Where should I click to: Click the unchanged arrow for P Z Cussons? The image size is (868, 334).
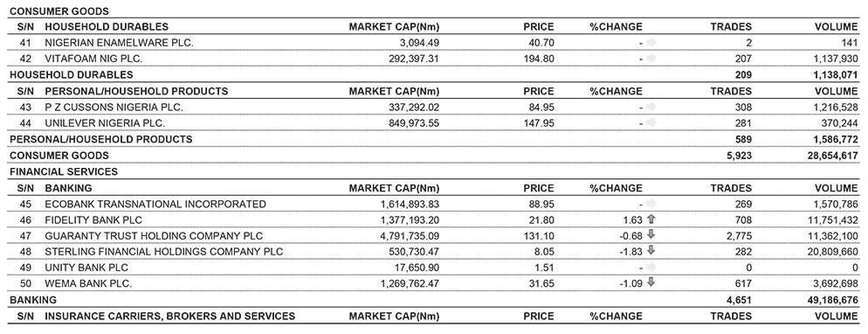[651, 107]
